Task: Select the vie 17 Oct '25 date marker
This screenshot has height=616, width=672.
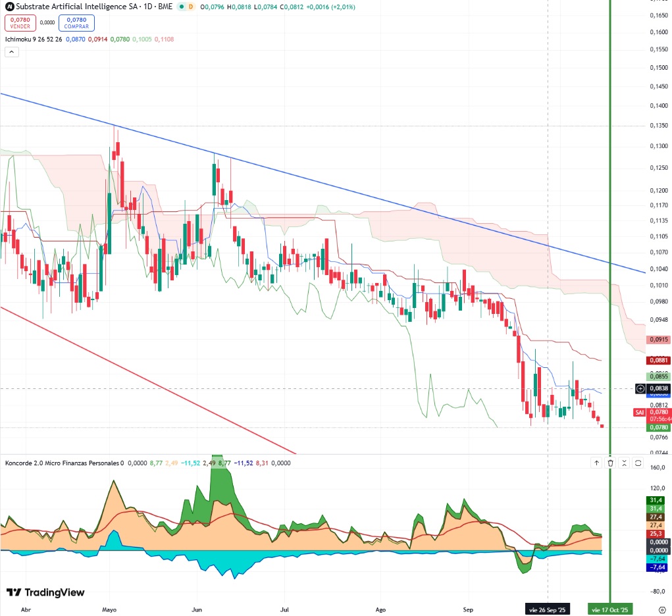Action: 610,609
